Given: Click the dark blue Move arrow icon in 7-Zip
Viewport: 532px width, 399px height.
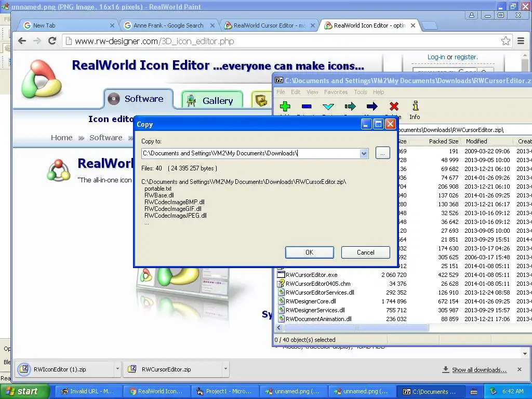Looking at the screenshot, I should click(372, 107).
